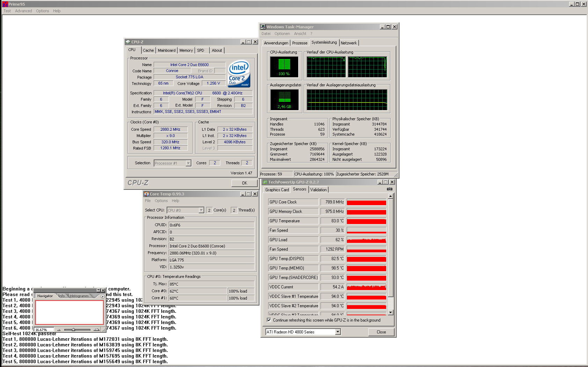Screen dimensions: 588x367
Task: Switch to GPU-Z Graphics Card tab
Action: [x=277, y=190]
